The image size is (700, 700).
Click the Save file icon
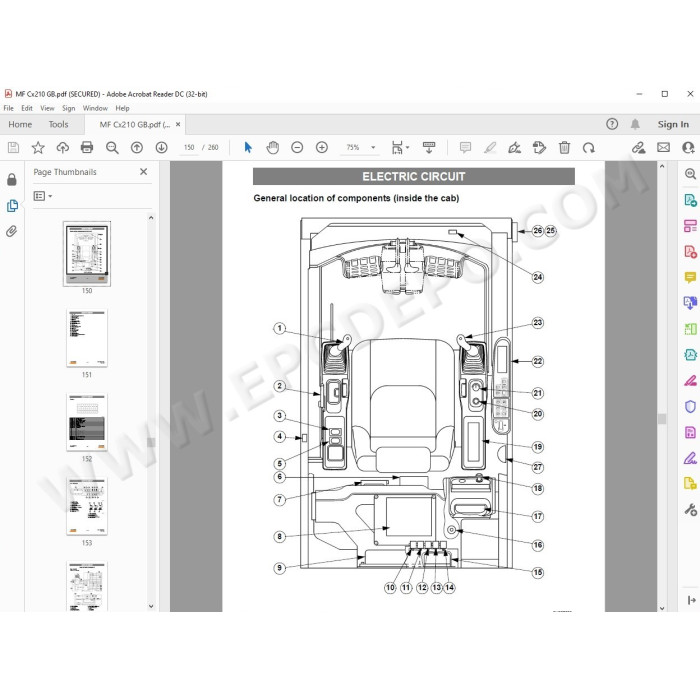[x=13, y=147]
